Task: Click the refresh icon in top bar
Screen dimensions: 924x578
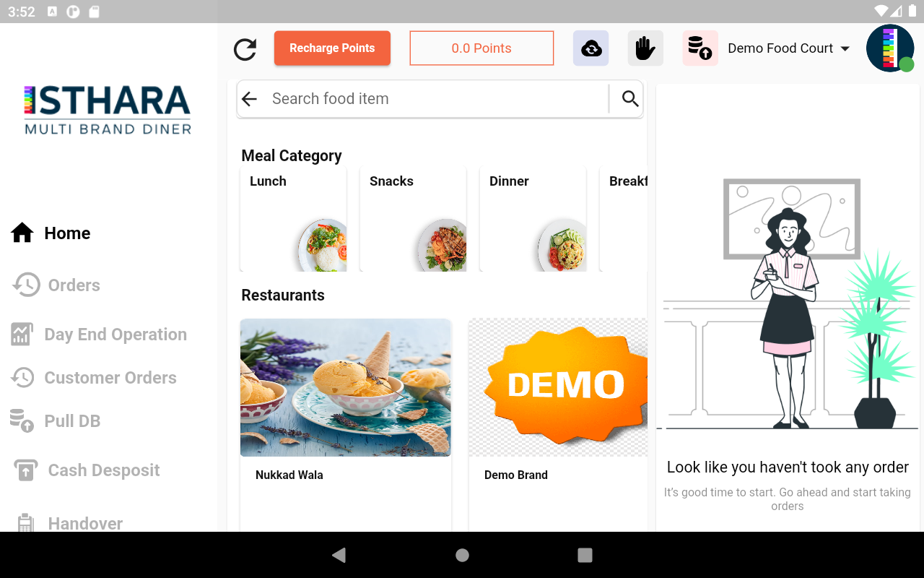Action: coord(245,49)
